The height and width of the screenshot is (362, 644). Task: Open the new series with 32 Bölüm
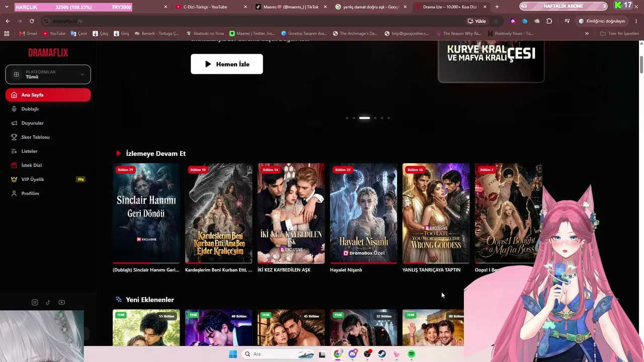(364, 328)
